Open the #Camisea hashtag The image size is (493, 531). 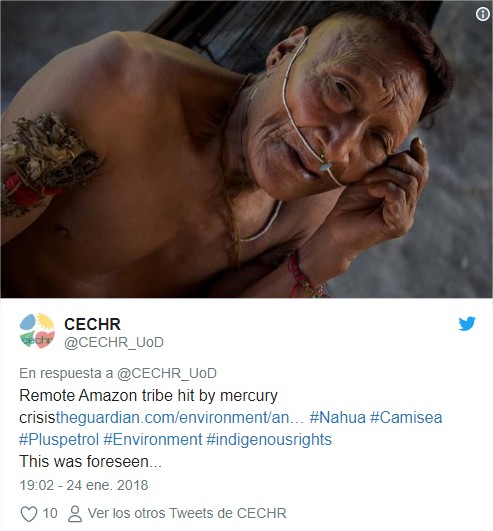tap(406, 417)
